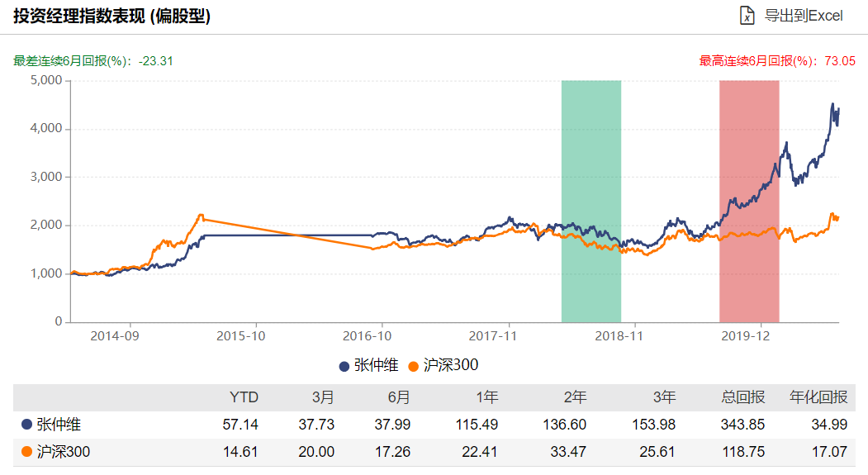The image size is (868, 475).
Task: Click the 导出到Excel link text
Action: 802,16
